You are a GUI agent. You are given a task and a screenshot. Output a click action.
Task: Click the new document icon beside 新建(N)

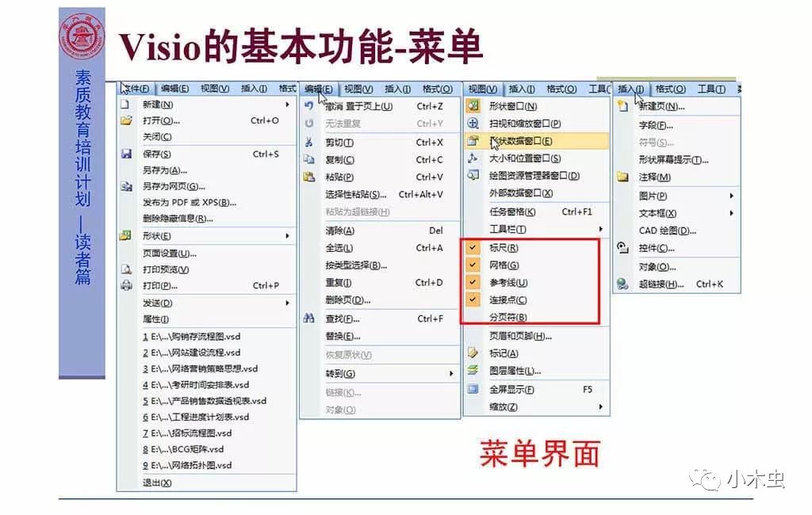(124, 104)
